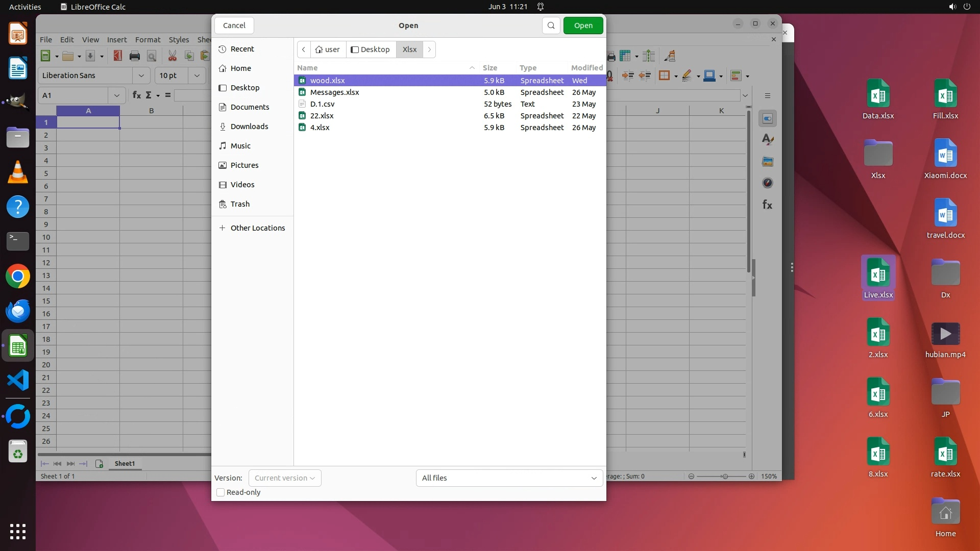Select the Messages.xlsx file

[335, 92]
